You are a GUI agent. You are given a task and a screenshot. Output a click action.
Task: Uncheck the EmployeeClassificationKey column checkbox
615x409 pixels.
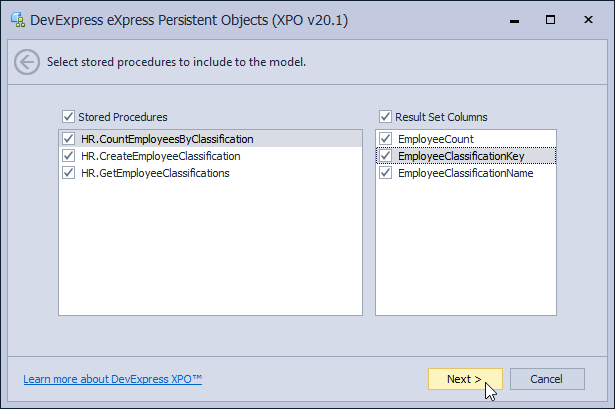386,156
